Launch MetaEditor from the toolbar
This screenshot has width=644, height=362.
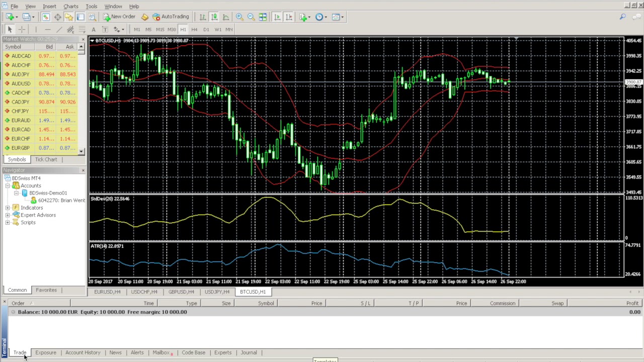(145, 17)
